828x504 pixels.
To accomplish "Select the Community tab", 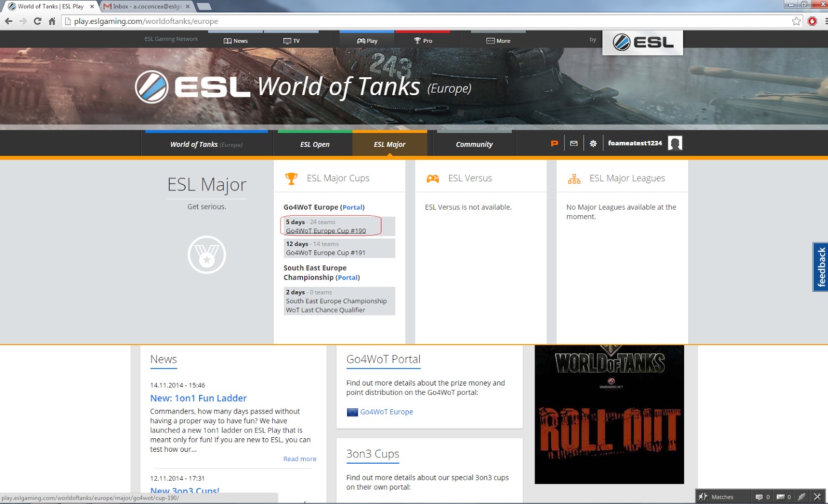I will point(474,144).
